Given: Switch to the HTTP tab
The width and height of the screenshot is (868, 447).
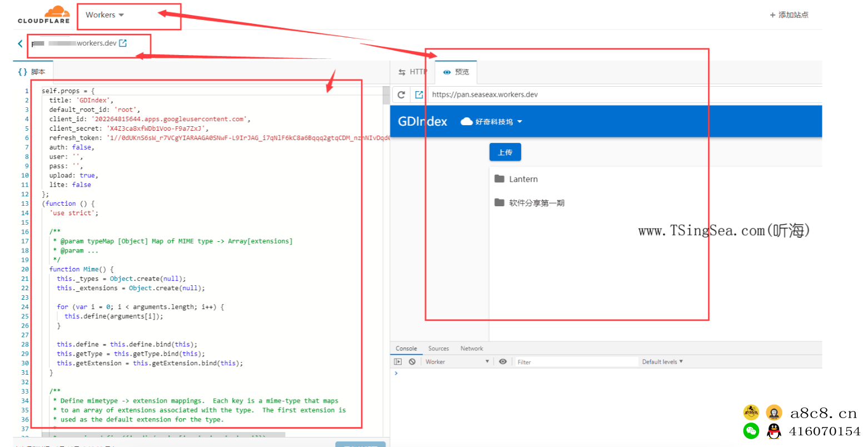Looking at the screenshot, I should click(x=412, y=72).
